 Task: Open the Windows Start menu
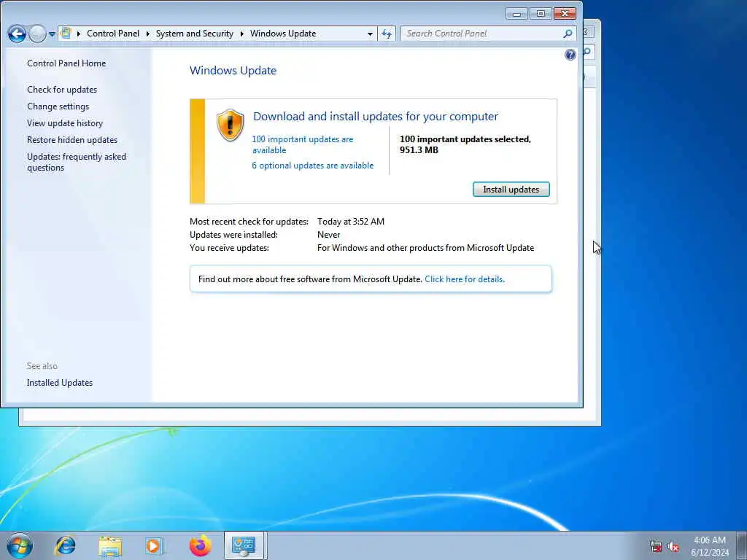(x=20, y=545)
